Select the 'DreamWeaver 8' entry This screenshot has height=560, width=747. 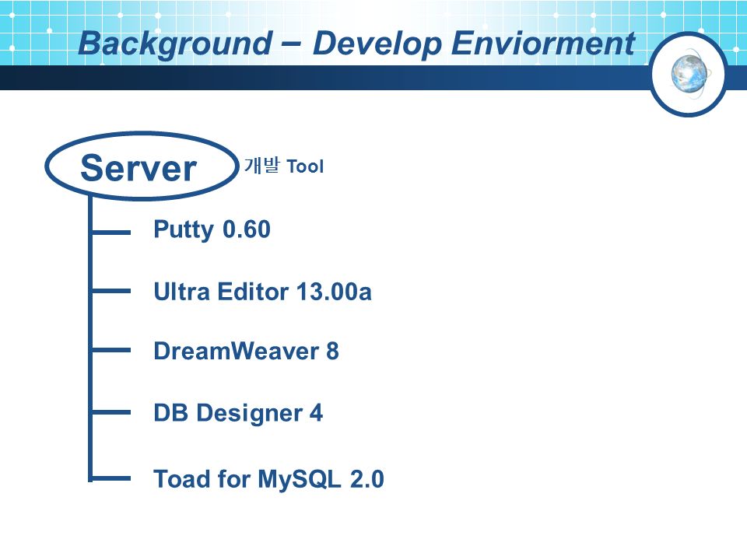(247, 351)
